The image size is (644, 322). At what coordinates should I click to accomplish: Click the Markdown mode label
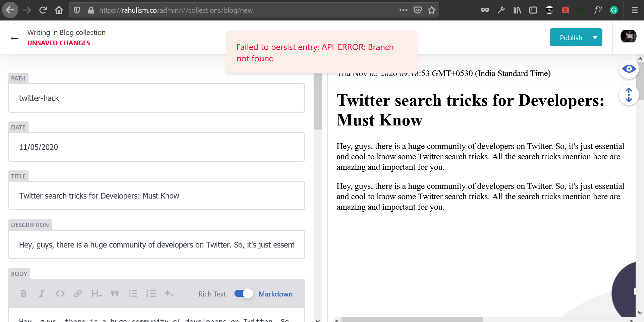point(275,294)
